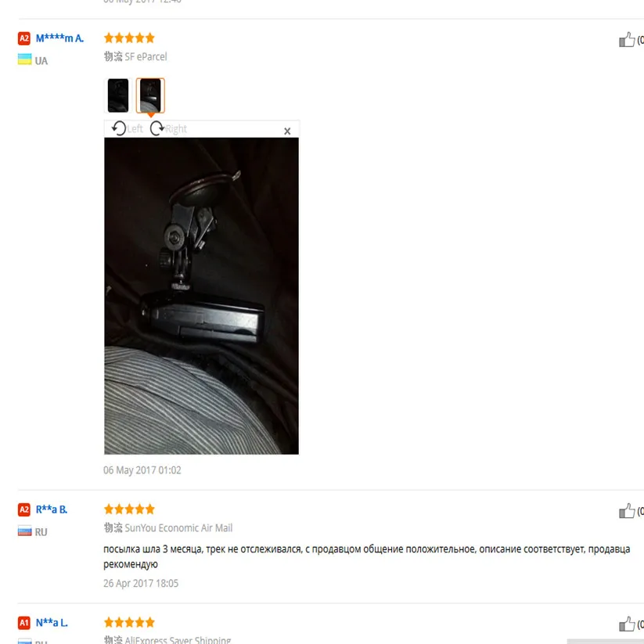Like N**a L.'s review with thumbs-up
The image size is (644, 644).
coord(627,624)
